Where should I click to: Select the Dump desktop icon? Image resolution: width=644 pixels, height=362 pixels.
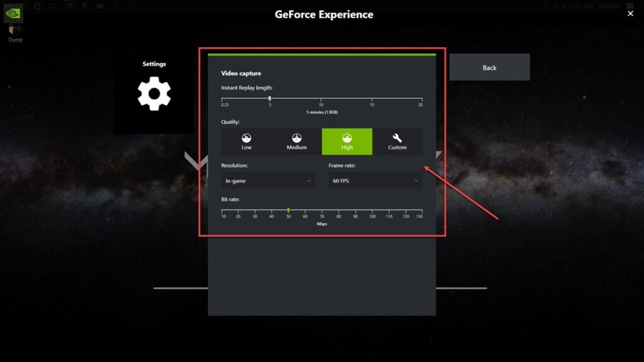pos(15,35)
